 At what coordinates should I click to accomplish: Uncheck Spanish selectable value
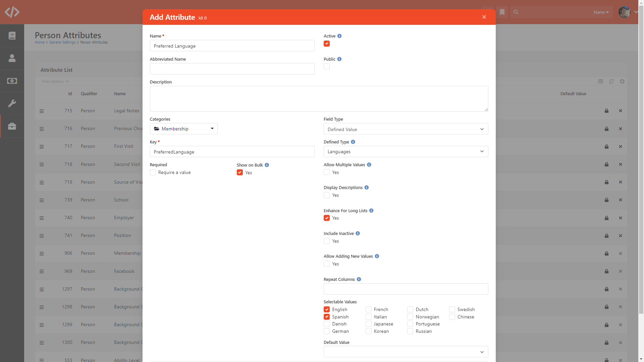[327, 317]
